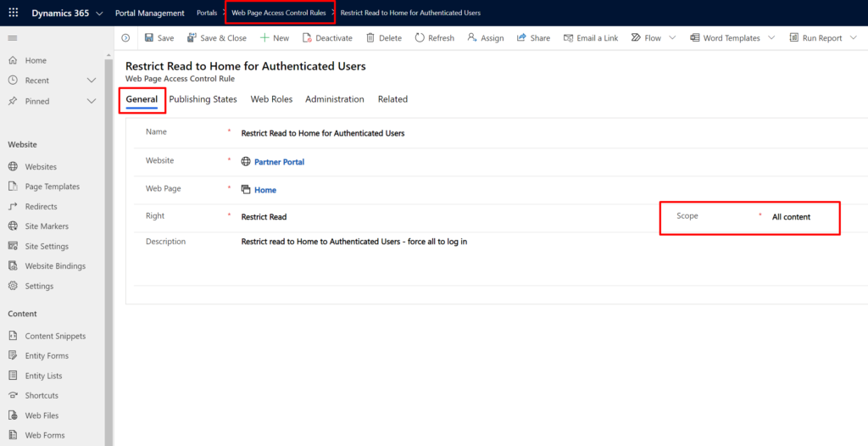
Task: Open the Related tab
Action: (393, 99)
